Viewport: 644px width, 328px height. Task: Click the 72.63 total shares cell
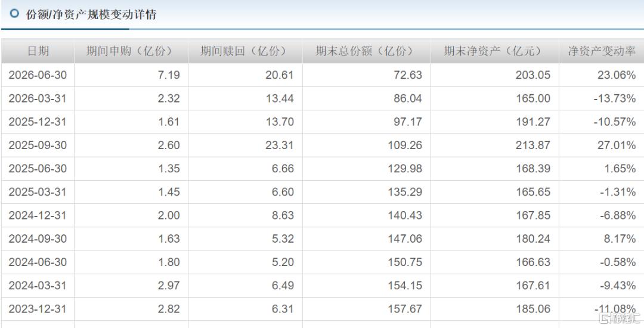(366, 75)
